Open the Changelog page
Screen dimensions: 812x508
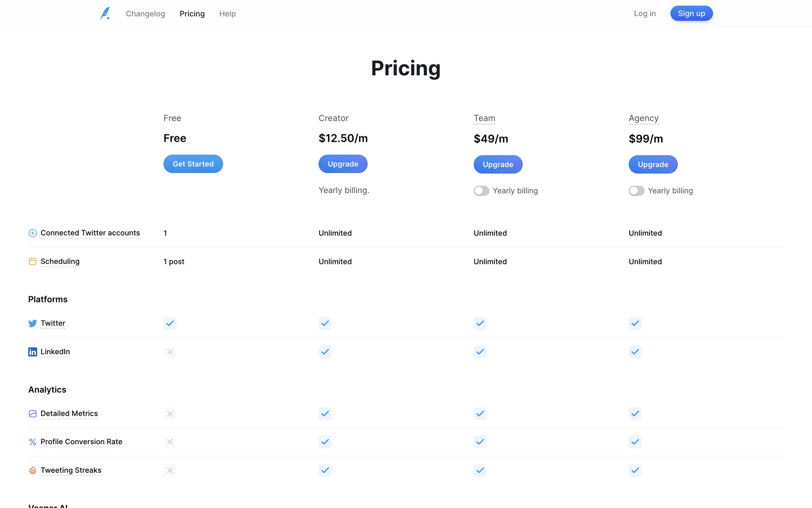coord(145,14)
